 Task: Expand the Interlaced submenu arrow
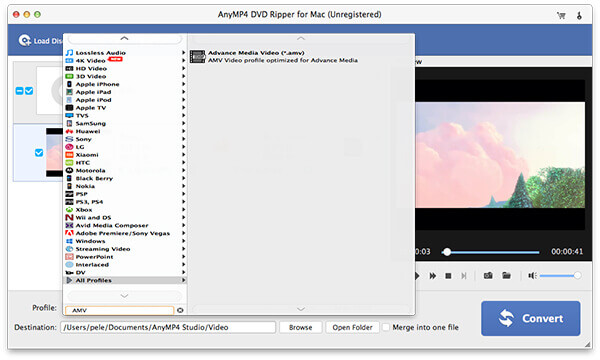point(183,265)
